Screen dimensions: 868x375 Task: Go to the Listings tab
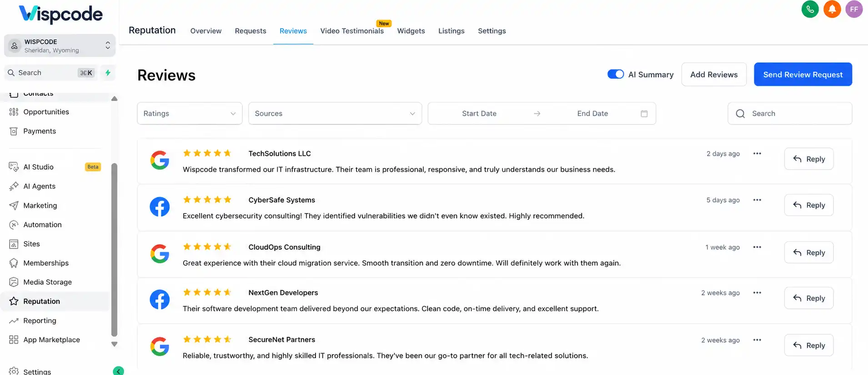pyautogui.click(x=452, y=31)
